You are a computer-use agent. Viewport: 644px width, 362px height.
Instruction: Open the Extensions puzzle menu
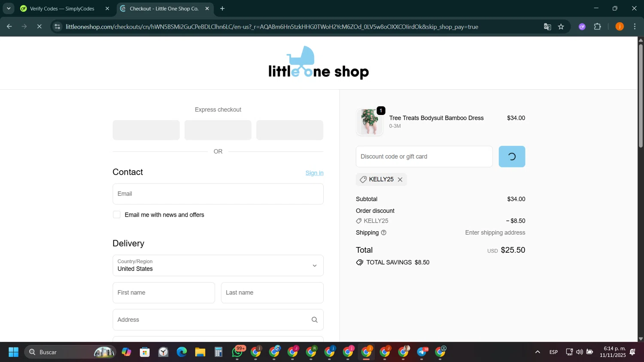click(x=598, y=27)
